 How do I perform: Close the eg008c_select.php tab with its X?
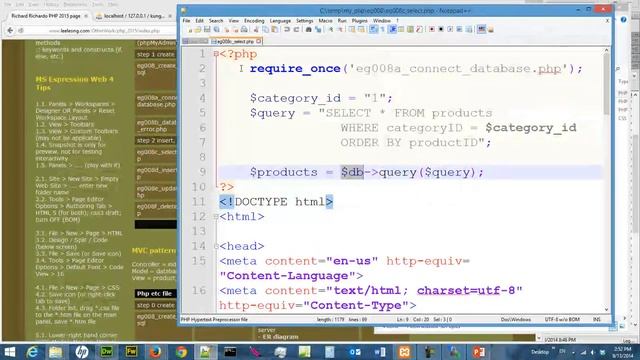pyautogui.click(x=259, y=41)
